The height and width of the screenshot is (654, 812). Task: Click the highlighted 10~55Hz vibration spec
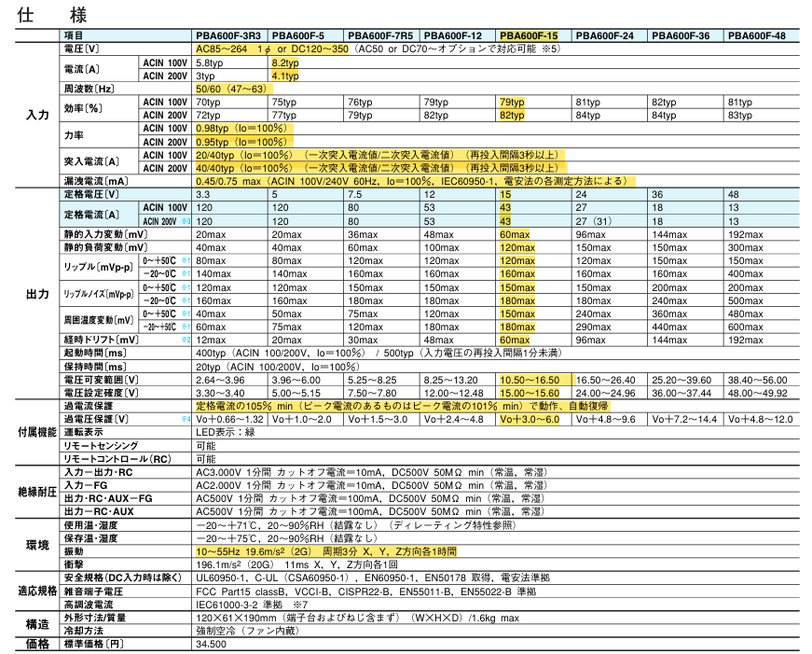point(326,551)
